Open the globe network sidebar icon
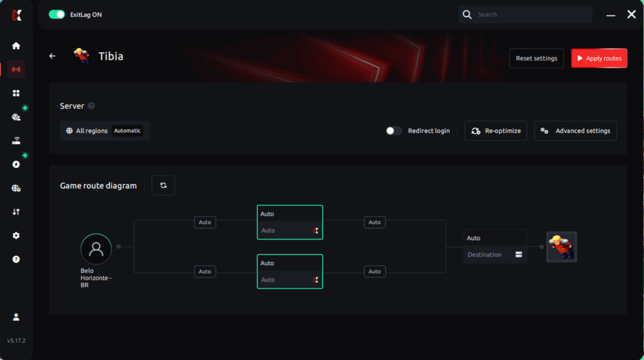This screenshot has height=360, width=644. [x=16, y=188]
